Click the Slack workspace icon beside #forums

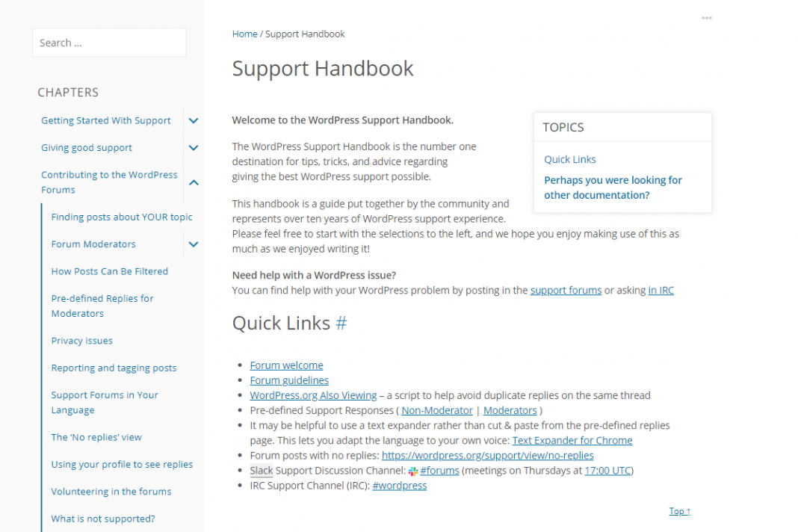[412, 471]
